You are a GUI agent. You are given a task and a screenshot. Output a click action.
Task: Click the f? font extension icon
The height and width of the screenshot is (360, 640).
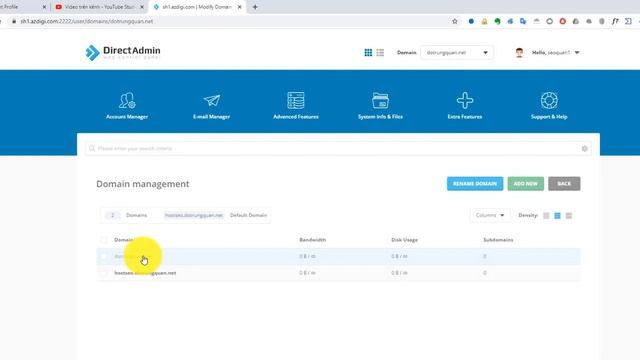click(615, 21)
